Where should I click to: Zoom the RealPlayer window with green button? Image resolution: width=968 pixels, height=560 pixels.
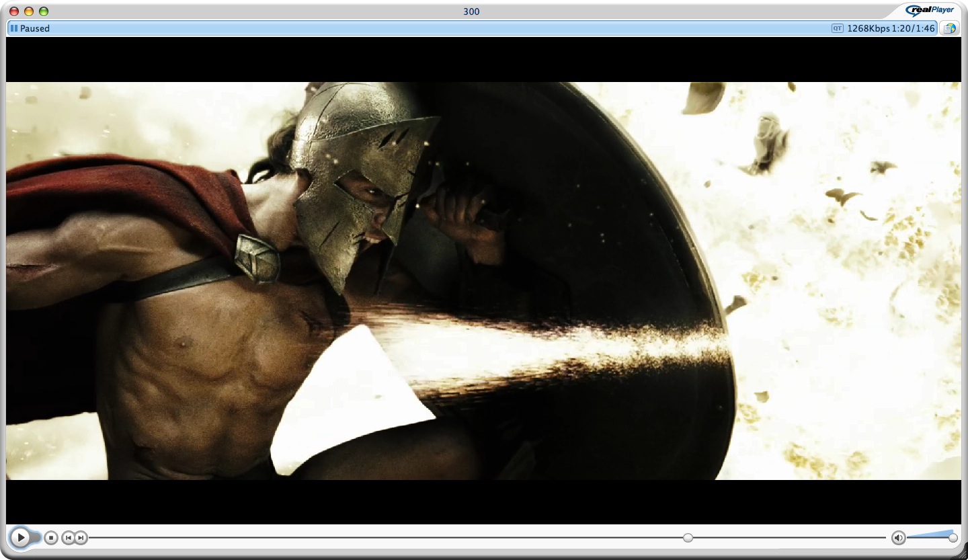(44, 11)
